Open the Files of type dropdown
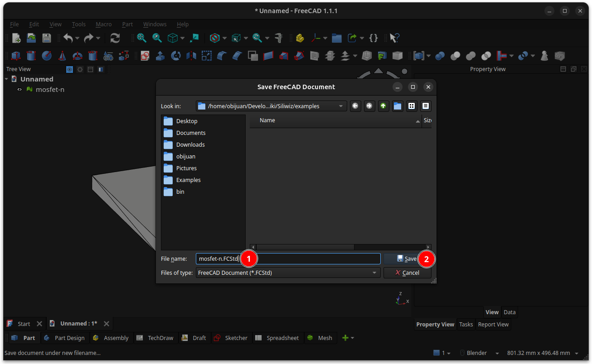The height and width of the screenshot is (364, 592). coord(288,273)
